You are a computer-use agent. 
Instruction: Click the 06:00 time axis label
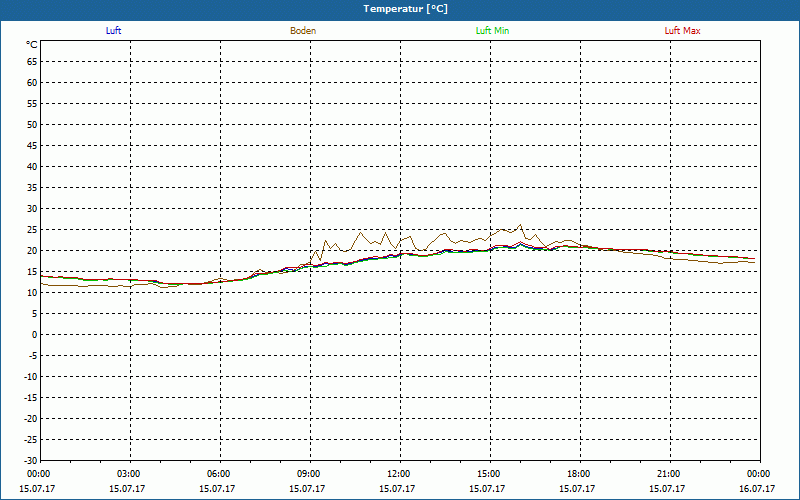coord(218,474)
